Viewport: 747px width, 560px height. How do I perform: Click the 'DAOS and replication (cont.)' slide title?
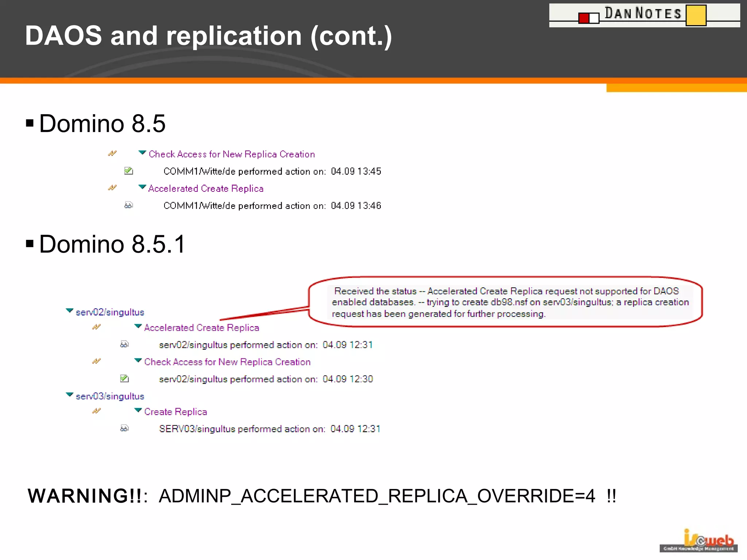coord(208,36)
